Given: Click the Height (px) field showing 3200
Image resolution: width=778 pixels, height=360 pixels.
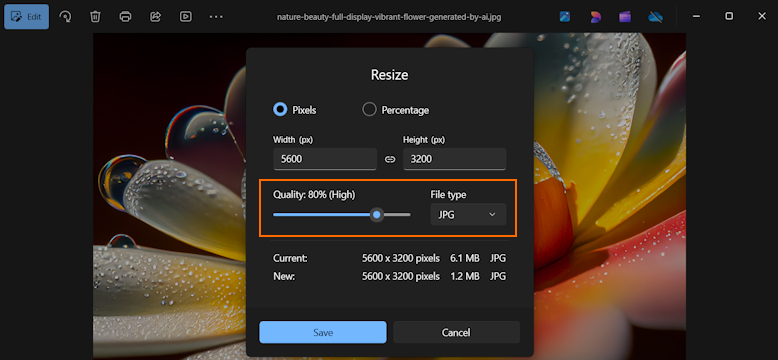Looking at the screenshot, I should [454, 159].
